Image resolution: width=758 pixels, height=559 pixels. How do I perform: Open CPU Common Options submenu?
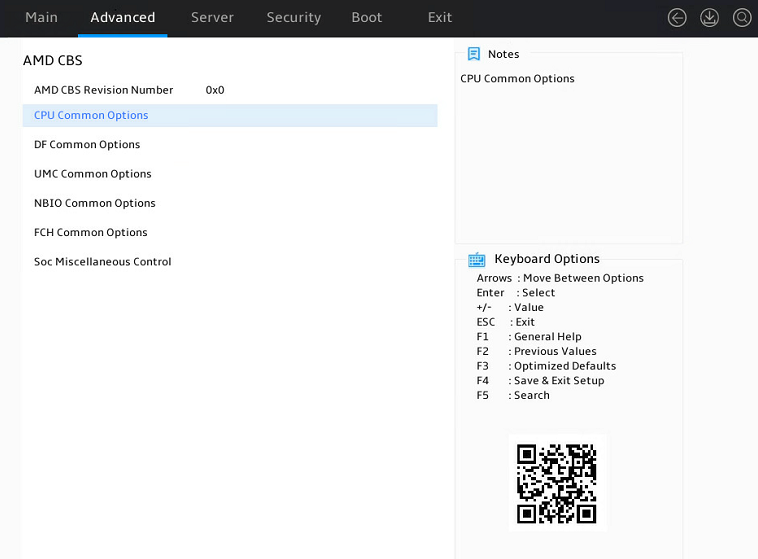[x=230, y=115]
